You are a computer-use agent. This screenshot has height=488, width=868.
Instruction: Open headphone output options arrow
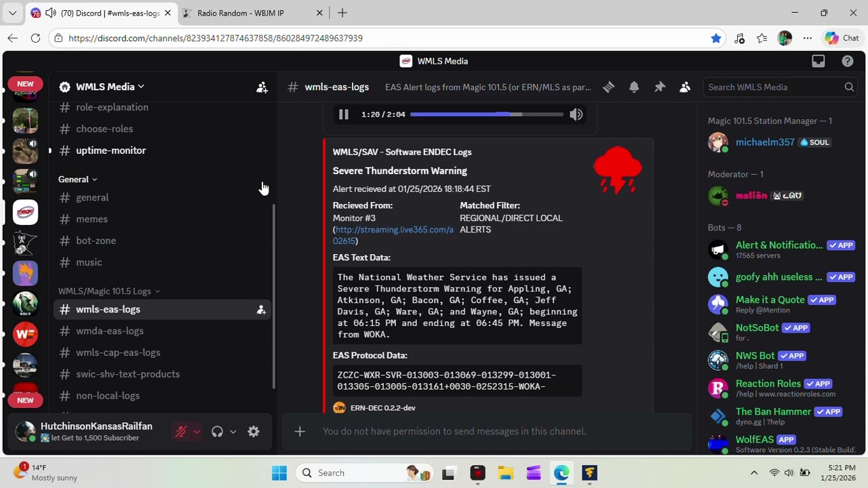click(233, 432)
